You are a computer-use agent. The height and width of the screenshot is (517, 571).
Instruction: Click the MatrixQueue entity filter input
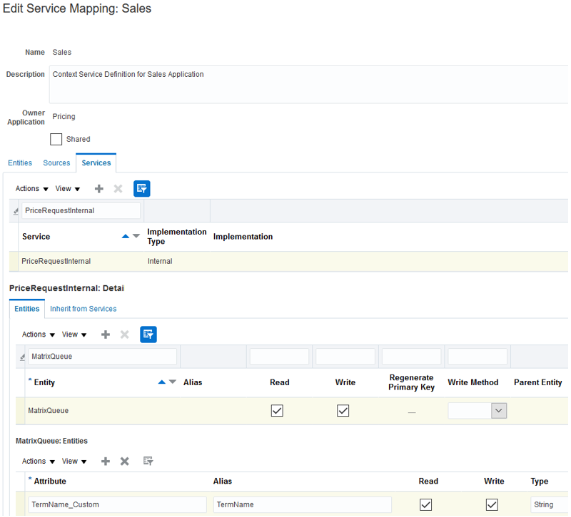coord(102,356)
